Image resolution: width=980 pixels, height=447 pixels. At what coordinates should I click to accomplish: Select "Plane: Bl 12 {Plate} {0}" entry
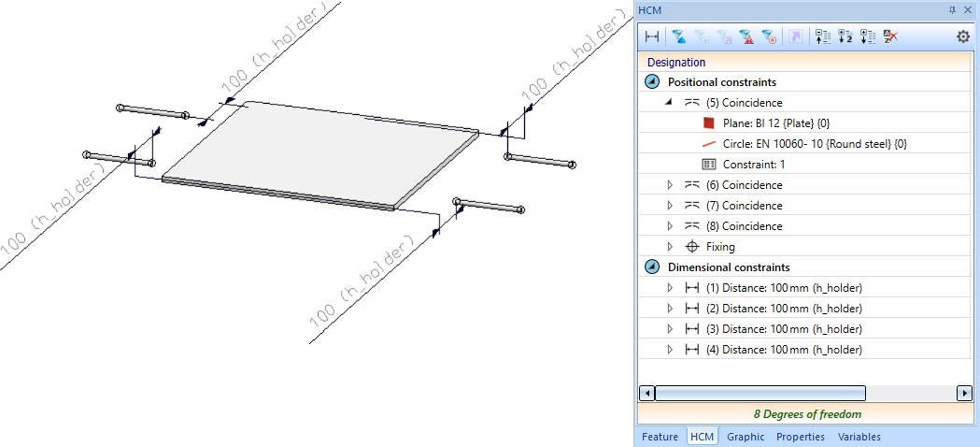point(776,123)
